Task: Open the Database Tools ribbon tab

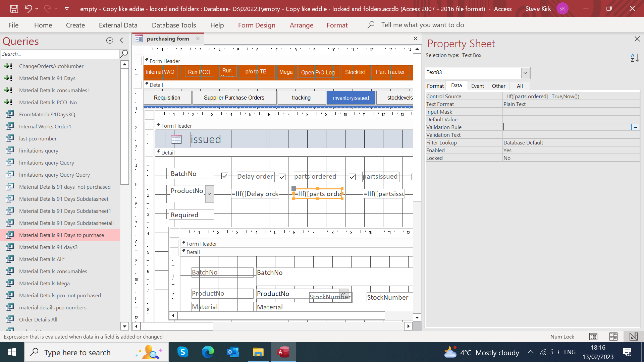Action: [174, 25]
